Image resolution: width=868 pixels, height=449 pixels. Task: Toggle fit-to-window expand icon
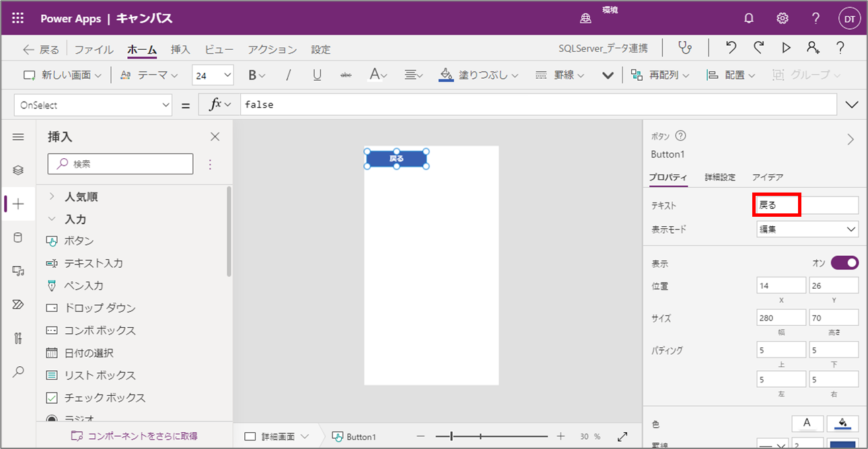pyautogui.click(x=622, y=436)
